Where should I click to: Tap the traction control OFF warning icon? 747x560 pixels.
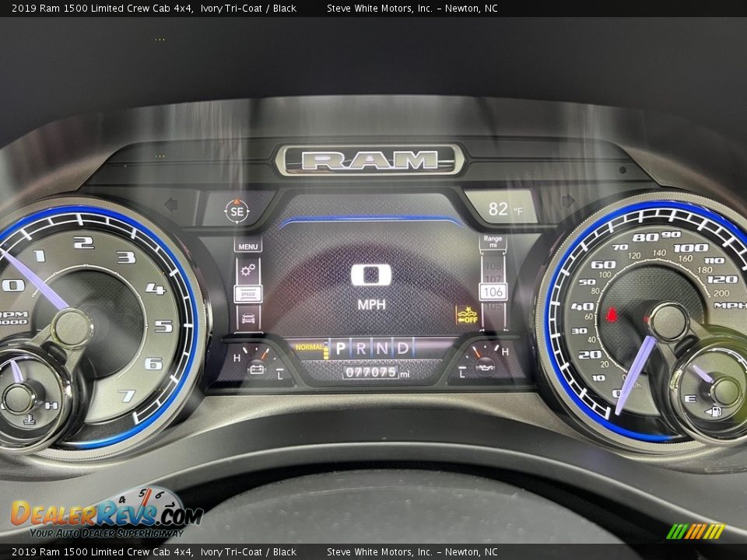pos(468,315)
